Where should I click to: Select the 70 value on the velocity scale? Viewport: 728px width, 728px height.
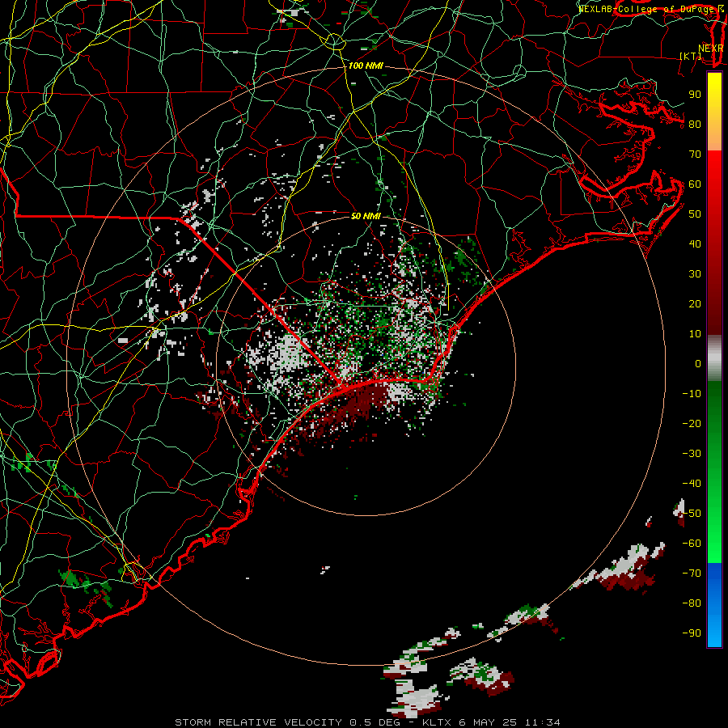[x=695, y=154]
